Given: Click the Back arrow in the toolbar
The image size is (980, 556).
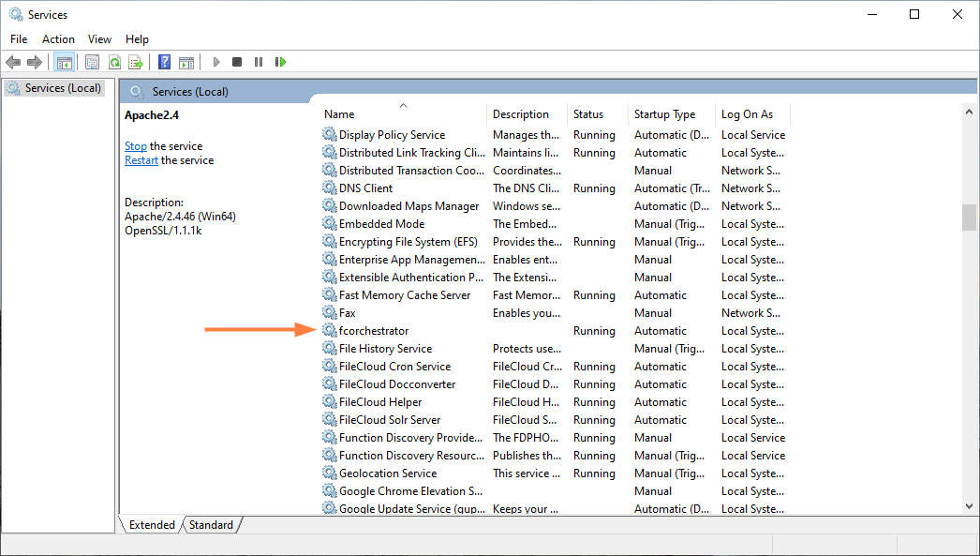Looking at the screenshot, I should (13, 62).
